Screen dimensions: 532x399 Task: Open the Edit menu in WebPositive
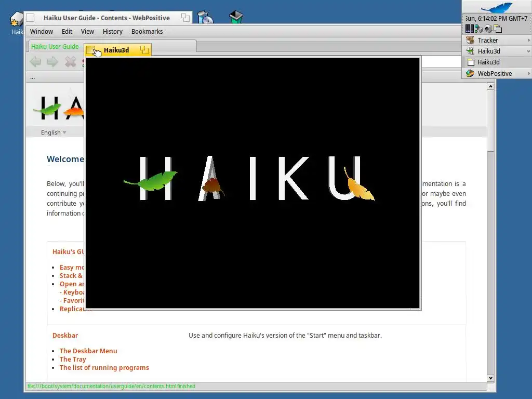tap(67, 32)
